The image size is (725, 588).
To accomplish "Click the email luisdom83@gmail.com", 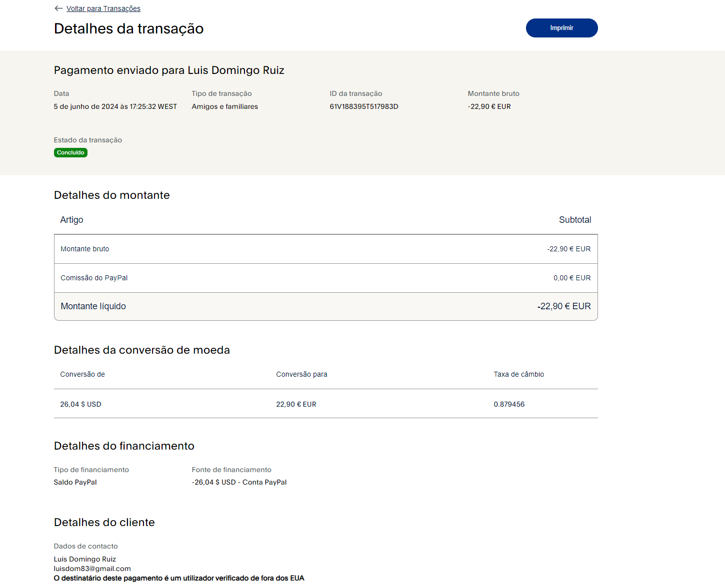I will [92, 569].
